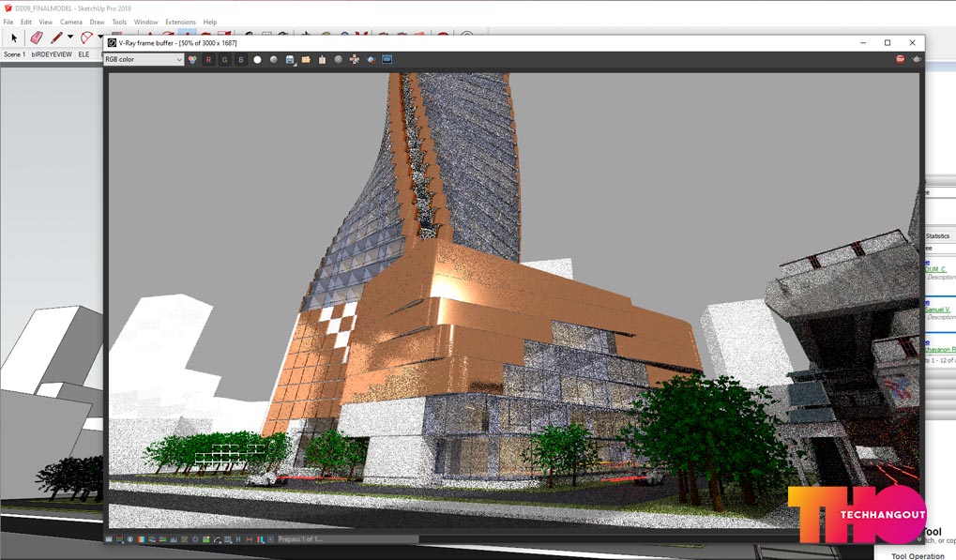Image resolution: width=956 pixels, height=560 pixels.
Task: Select the Line pencil tool
Action: [56, 38]
